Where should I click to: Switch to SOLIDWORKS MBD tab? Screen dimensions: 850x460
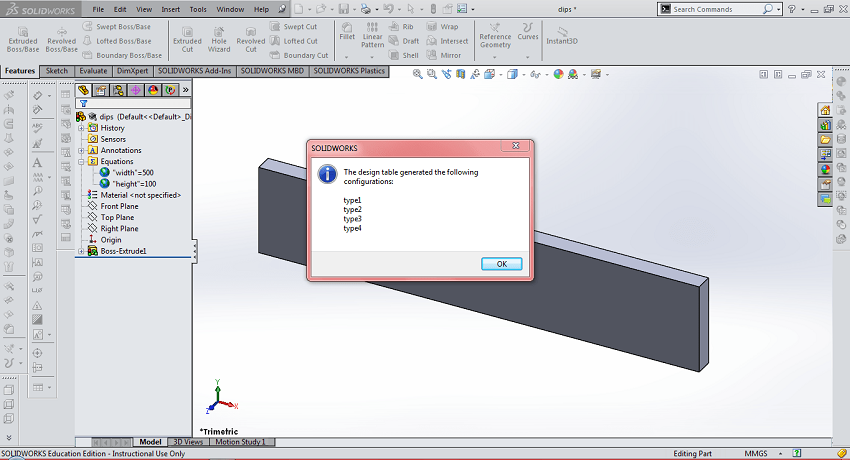[272, 71]
